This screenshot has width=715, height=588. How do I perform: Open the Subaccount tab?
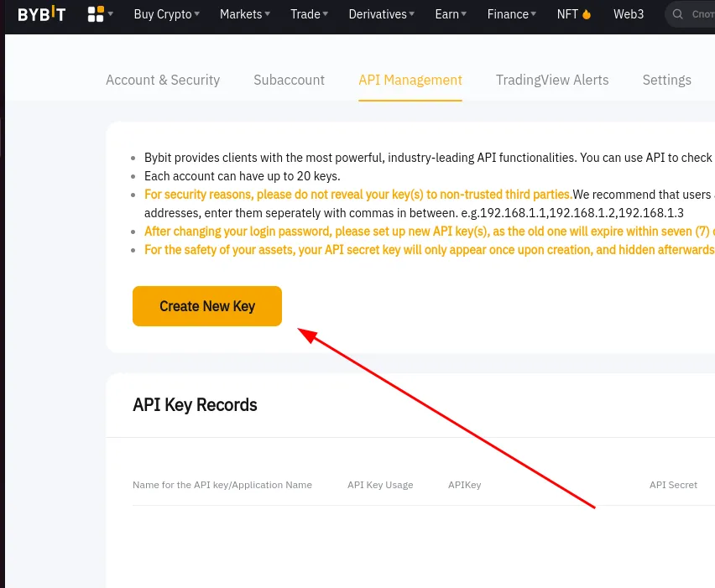[289, 81]
